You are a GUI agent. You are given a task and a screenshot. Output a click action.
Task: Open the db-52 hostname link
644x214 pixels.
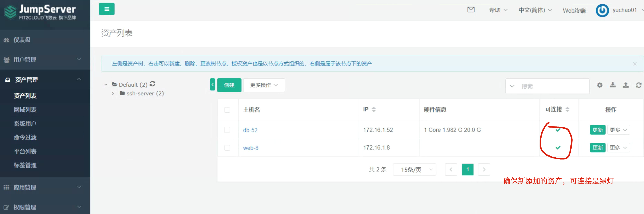point(250,130)
